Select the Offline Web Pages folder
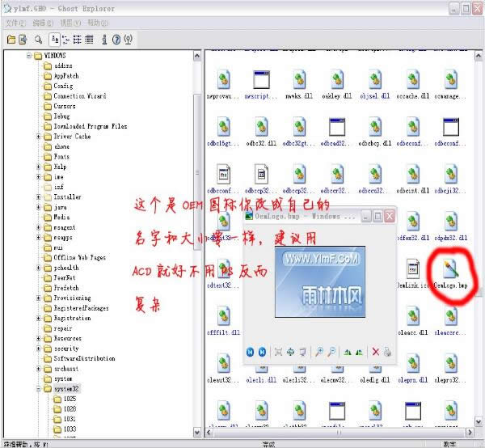The width and height of the screenshot is (485, 448). point(79,257)
